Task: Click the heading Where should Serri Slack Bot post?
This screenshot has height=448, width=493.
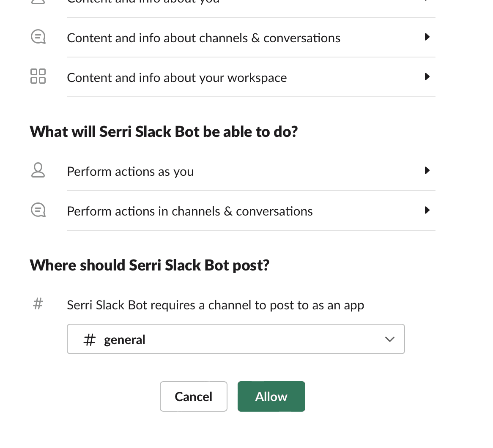Action: [150, 265]
